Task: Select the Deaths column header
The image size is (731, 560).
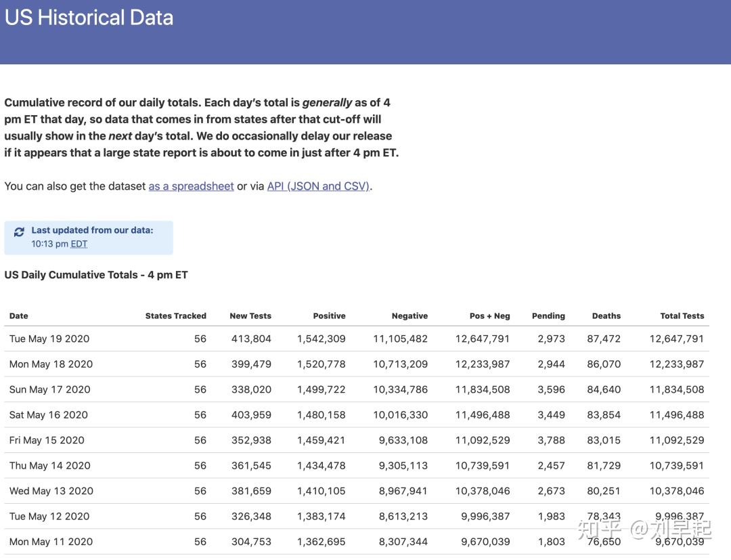Action: [606, 316]
